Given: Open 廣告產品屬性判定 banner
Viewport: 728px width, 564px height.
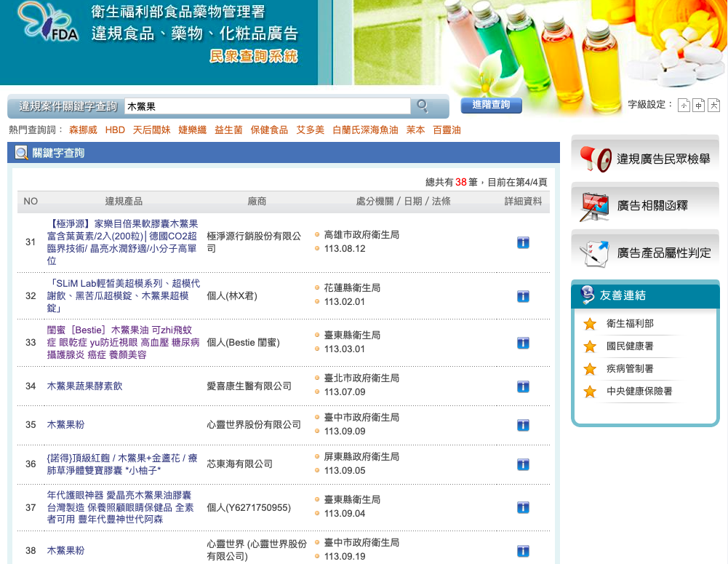Looking at the screenshot, I should (x=645, y=253).
